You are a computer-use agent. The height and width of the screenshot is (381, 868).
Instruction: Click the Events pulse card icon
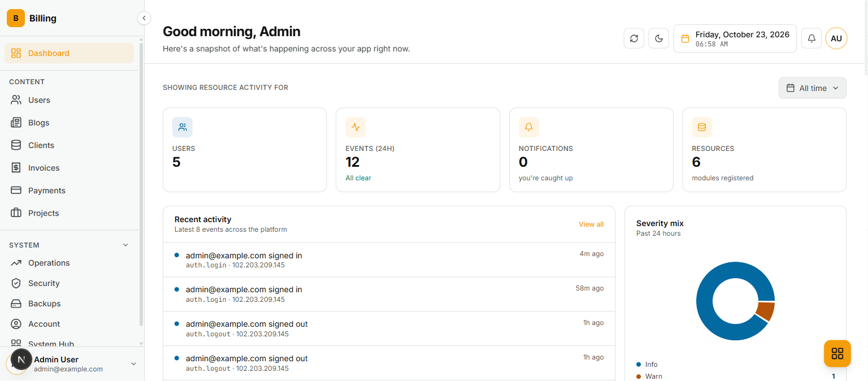[355, 127]
